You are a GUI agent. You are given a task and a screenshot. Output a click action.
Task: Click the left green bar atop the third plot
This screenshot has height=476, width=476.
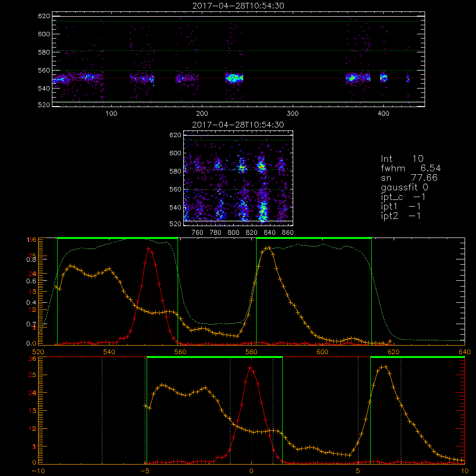pos(118,238)
